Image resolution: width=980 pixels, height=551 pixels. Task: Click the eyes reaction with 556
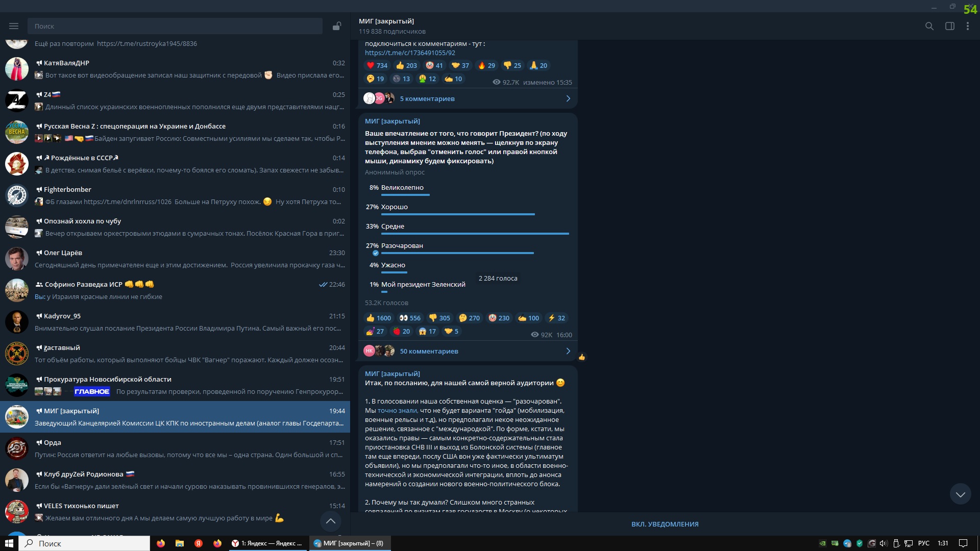[x=410, y=318]
